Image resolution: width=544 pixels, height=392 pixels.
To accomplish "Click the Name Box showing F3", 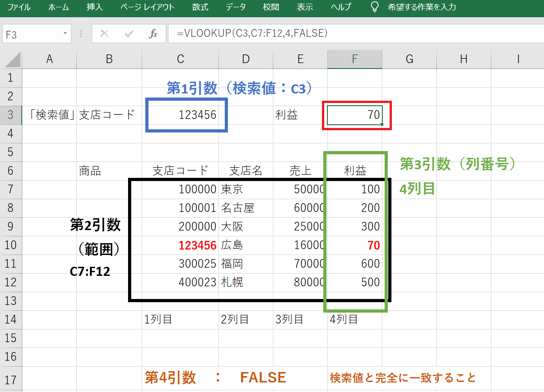I will [x=32, y=34].
